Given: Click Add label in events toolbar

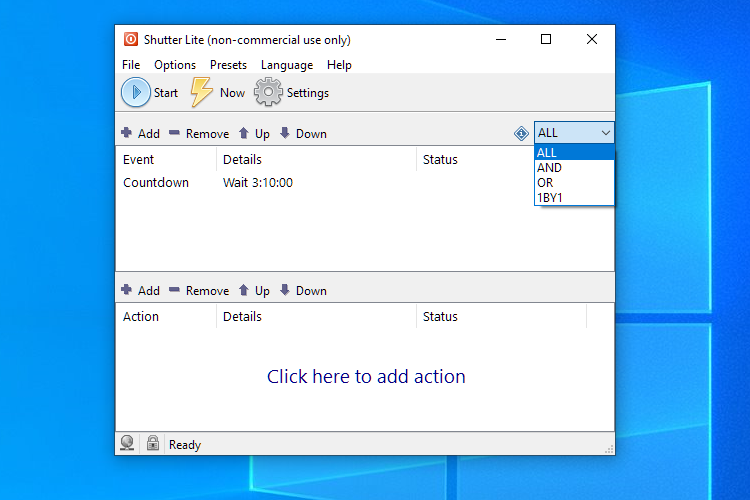Looking at the screenshot, I should (149, 133).
